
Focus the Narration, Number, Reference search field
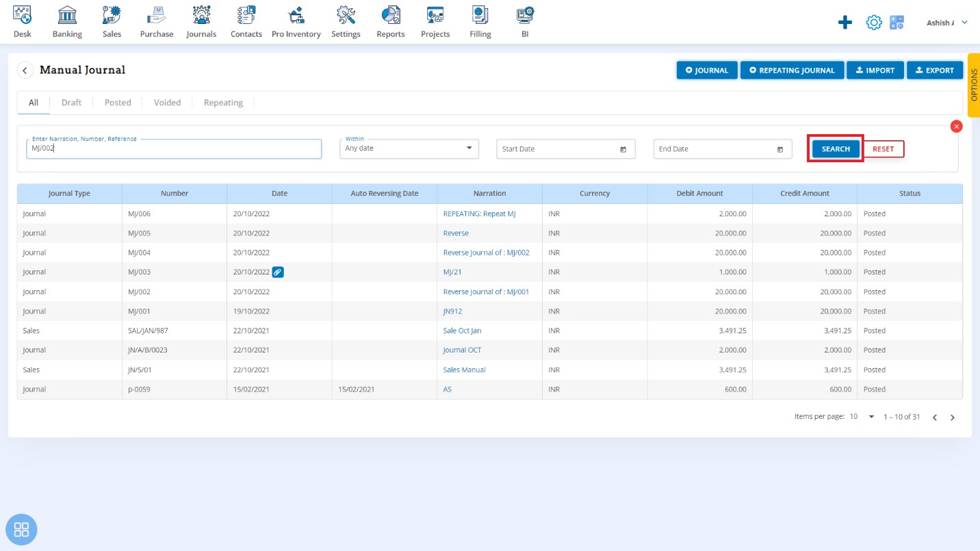pos(174,149)
